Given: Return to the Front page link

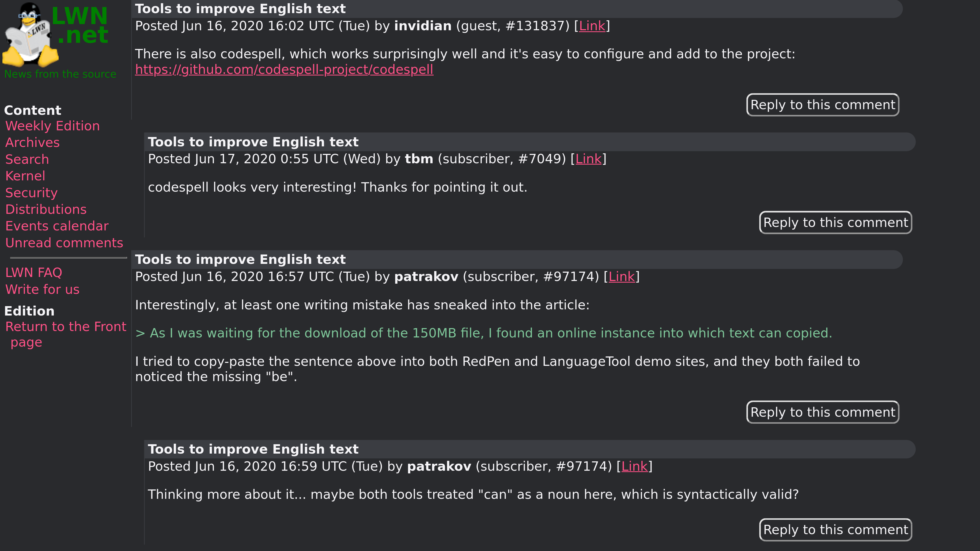Looking at the screenshot, I should (65, 327).
